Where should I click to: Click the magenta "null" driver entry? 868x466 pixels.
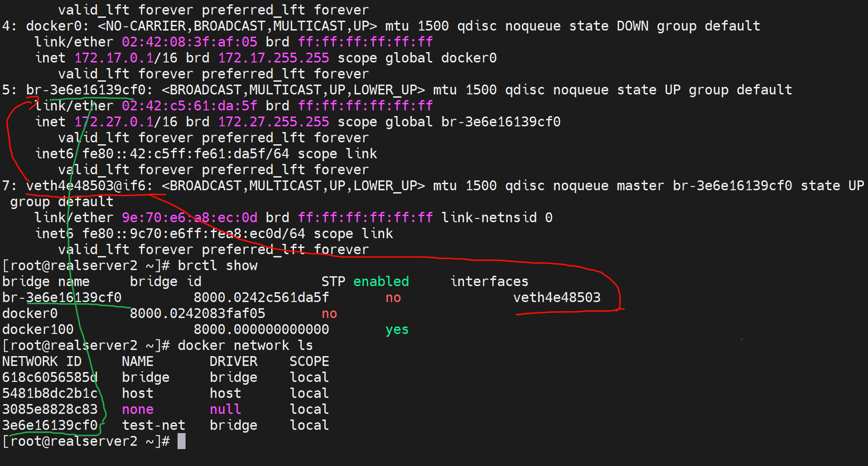[225, 409]
